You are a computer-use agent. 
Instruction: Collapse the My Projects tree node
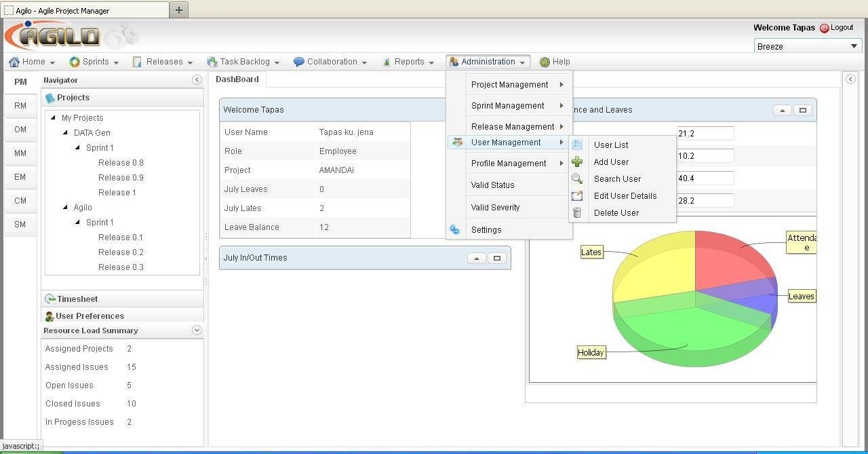pyautogui.click(x=55, y=117)
